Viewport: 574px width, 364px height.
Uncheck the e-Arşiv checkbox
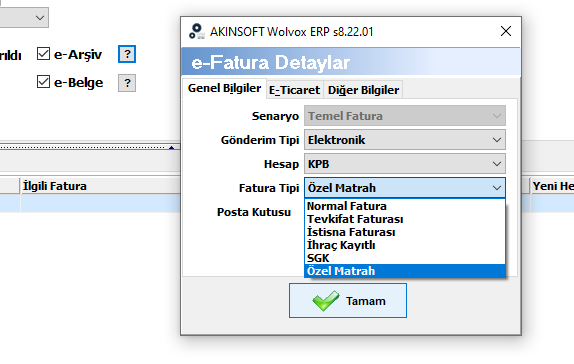43,53
